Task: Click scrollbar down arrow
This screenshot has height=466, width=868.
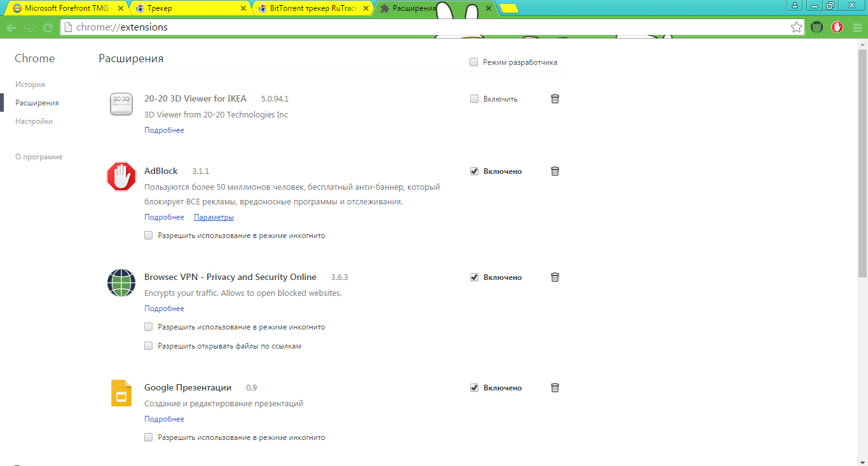Action: point(862,461)
